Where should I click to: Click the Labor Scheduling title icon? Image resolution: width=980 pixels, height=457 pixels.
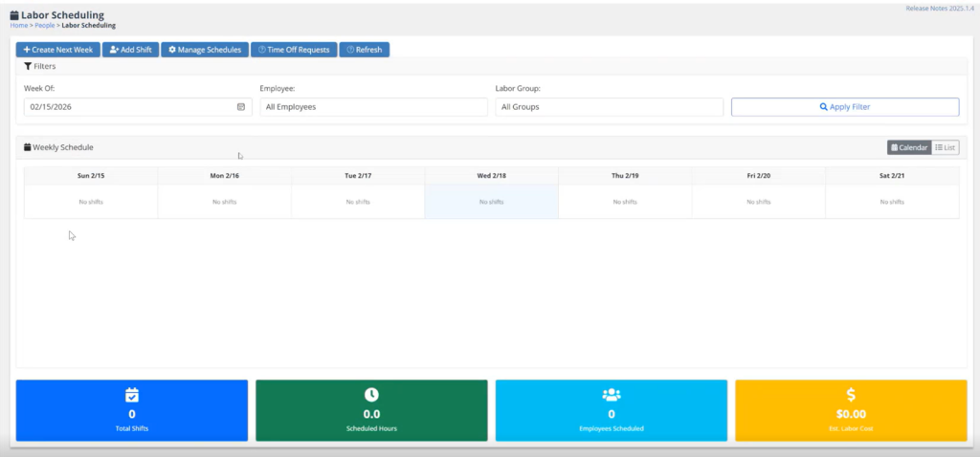click(14, 12)
